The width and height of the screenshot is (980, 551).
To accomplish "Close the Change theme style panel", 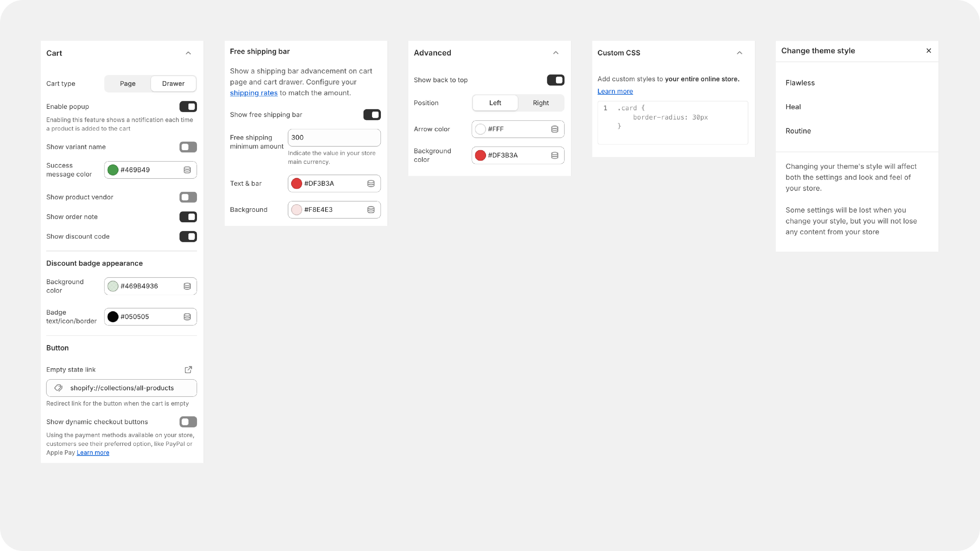I will coord(929,51).
